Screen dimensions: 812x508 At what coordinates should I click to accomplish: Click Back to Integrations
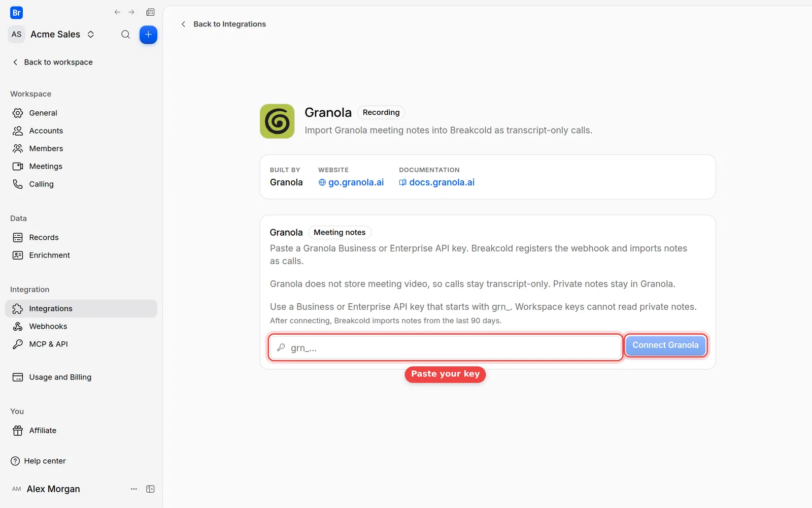click(x=223, y=24)
